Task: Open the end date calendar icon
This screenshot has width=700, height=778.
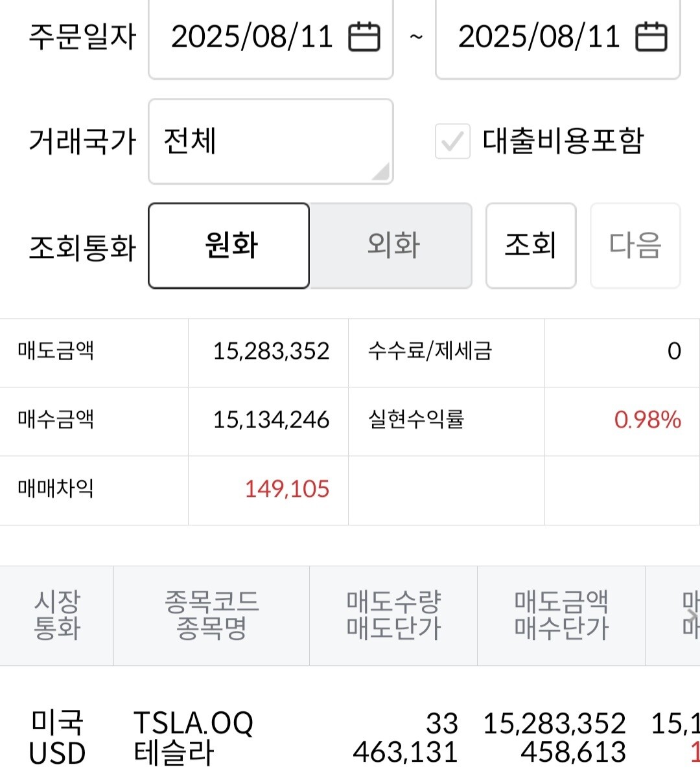Action: [x=651, y=37]
